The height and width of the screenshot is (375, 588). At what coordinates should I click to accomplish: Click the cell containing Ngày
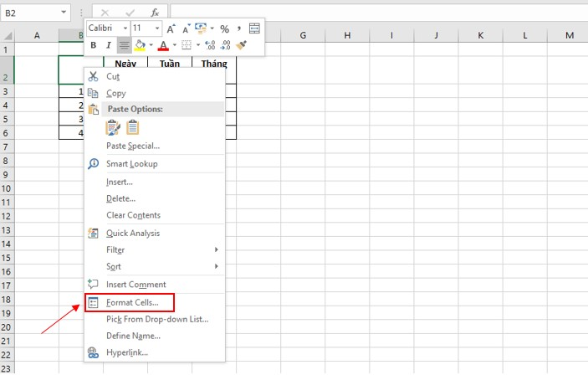pos(125,64)
